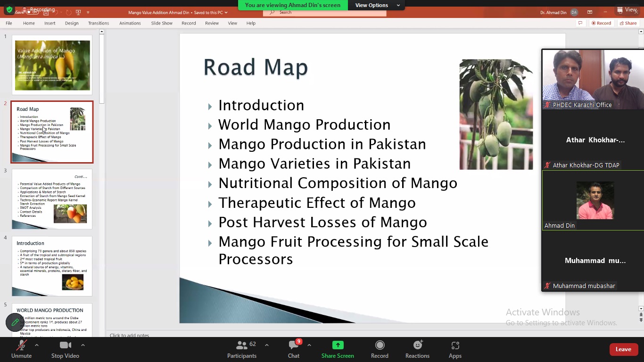644x362 pixels.
Task: Start meeting recording with Record icon
Action: pyautogui.click(x=380, y=349)
